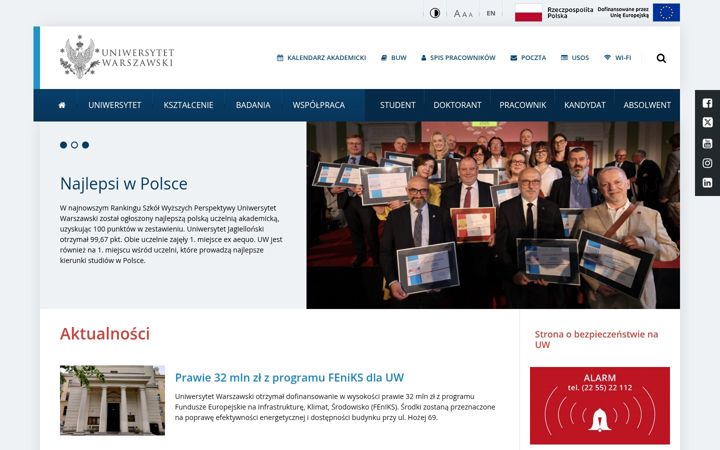The width and height of the screenshot is (720, 450).
Task: Select the first slider dot
Action: (63, 145)
